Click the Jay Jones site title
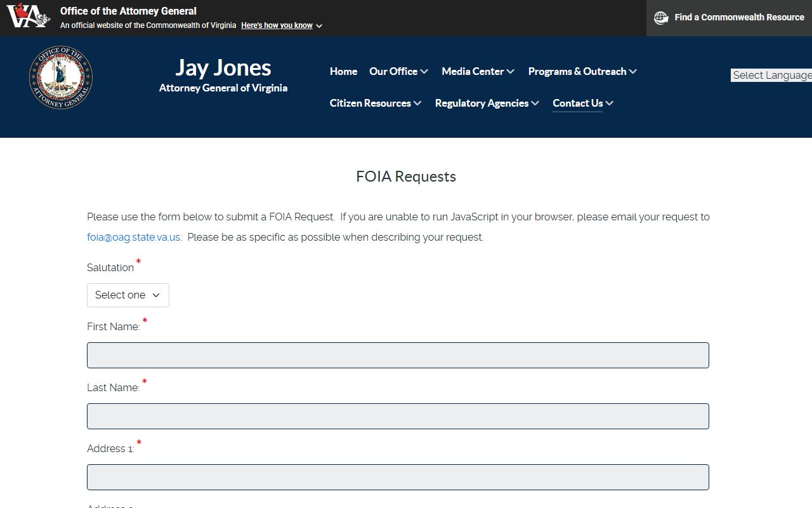812x508 pixels. [223, 67]
